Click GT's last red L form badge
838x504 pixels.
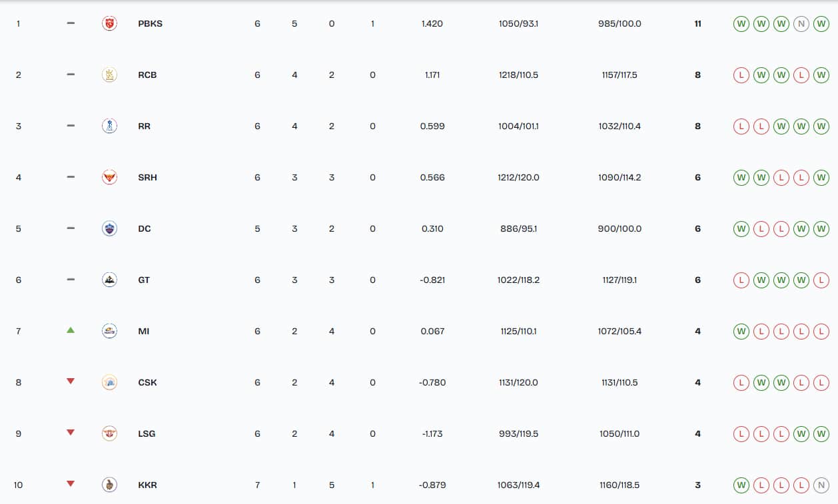coord(821,280)
